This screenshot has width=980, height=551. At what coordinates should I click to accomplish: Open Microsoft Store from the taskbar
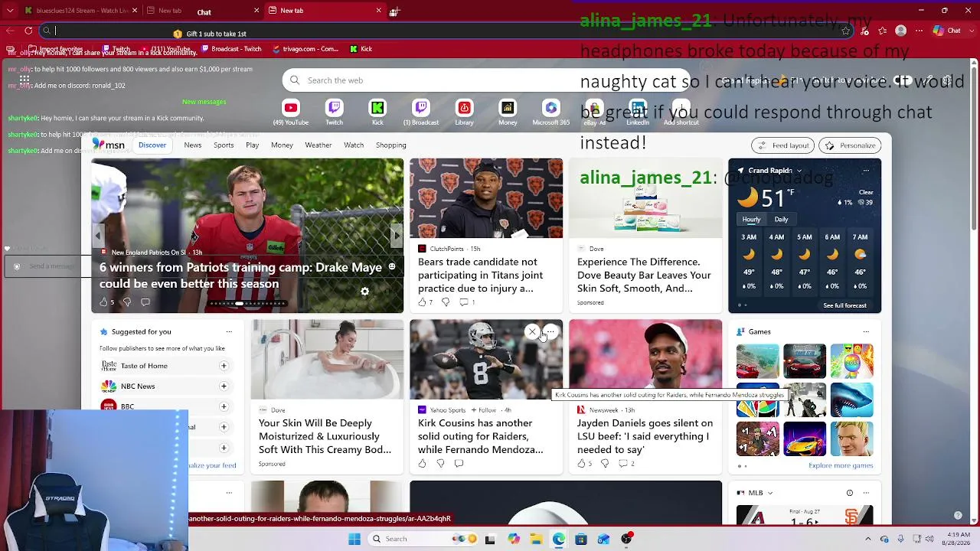(581, 539)
